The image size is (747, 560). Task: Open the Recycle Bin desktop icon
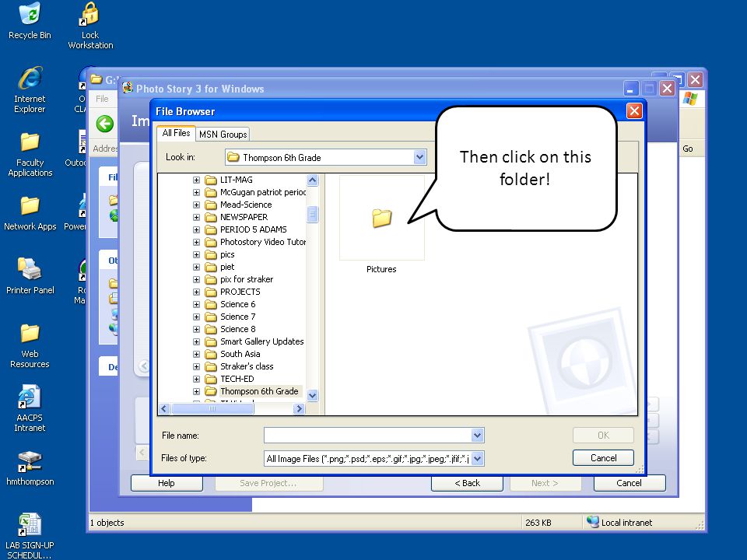pos(30,14)
